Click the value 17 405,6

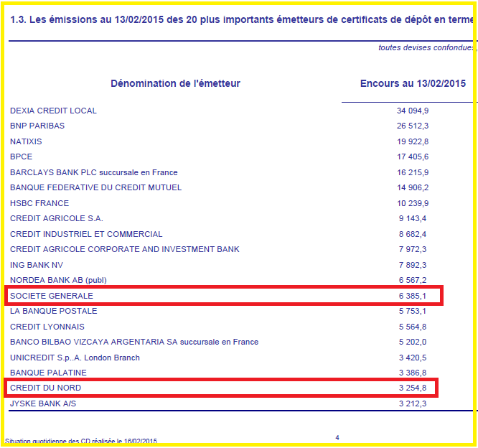pyautogui.click(x=413, y=157)
